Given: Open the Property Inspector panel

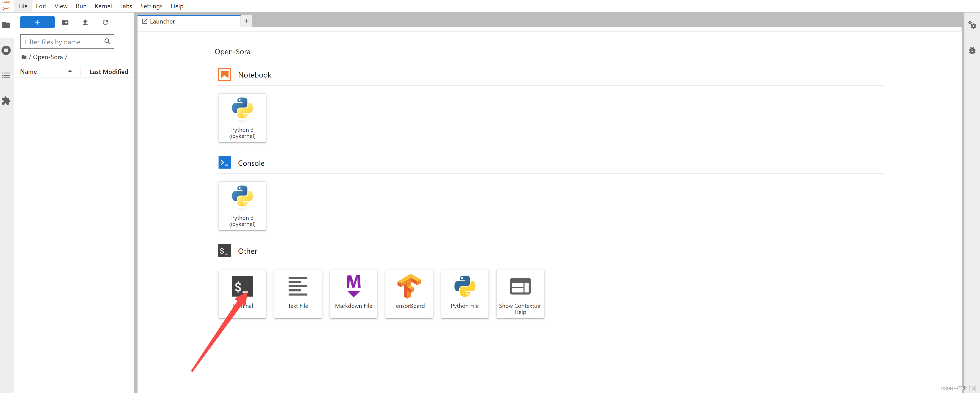Looking at the screenshot, I should [972, 25].
